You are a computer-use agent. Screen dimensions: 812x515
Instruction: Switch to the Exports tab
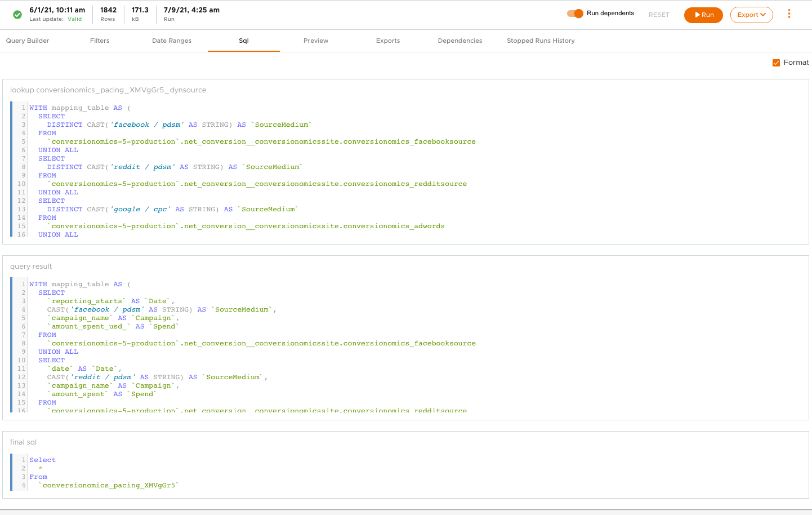coord(388,41)
